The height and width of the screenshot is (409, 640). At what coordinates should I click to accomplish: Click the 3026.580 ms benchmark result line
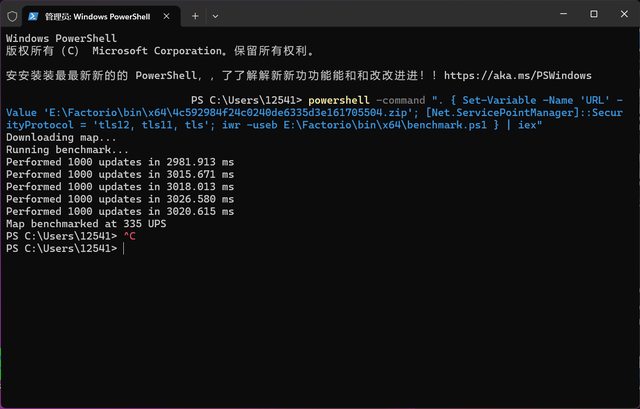pos(119,199)
